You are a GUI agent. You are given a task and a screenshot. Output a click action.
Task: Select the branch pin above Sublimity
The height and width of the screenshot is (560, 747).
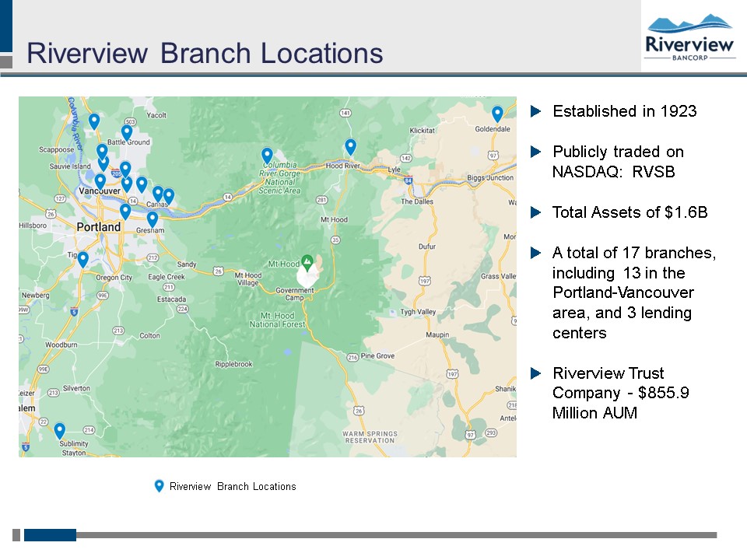click(x=60, y=431)
